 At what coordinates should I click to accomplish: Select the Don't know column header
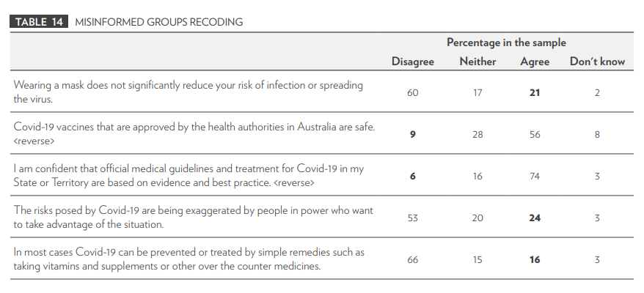coord(597,62)
